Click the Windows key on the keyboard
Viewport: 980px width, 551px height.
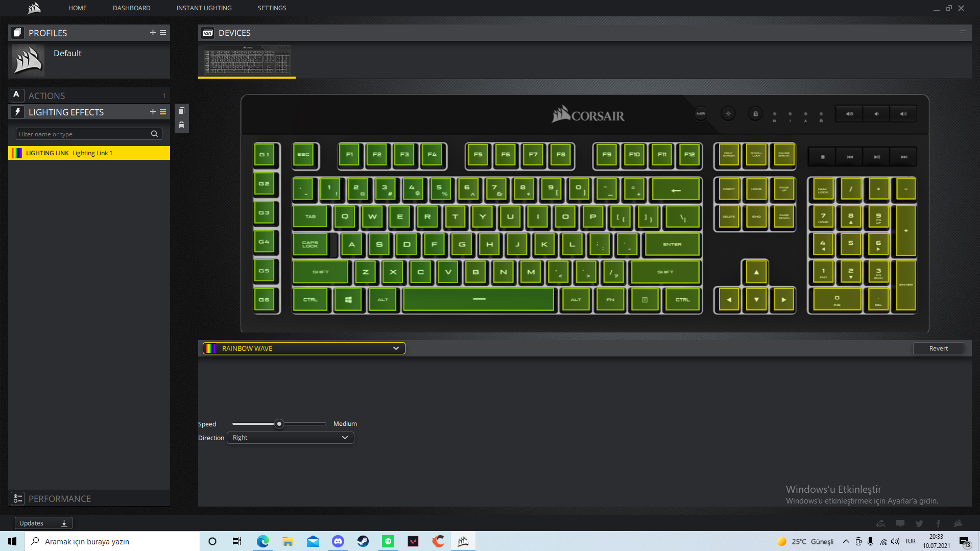click(348, 300)
